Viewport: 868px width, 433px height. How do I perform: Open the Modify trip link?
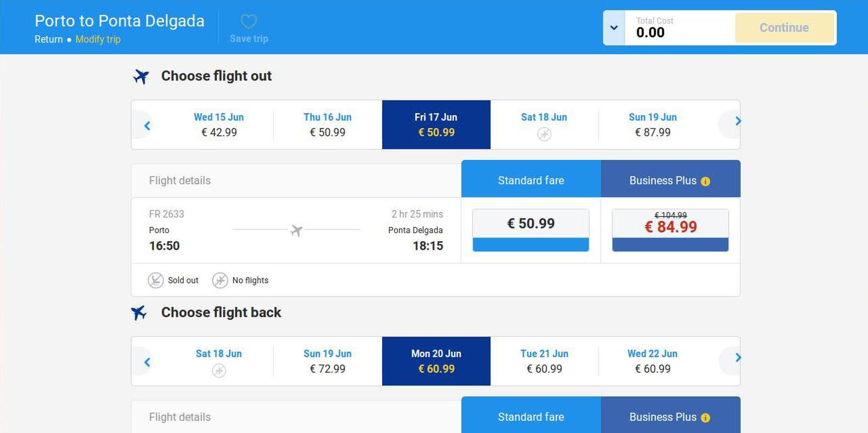[x=98, y=40]
